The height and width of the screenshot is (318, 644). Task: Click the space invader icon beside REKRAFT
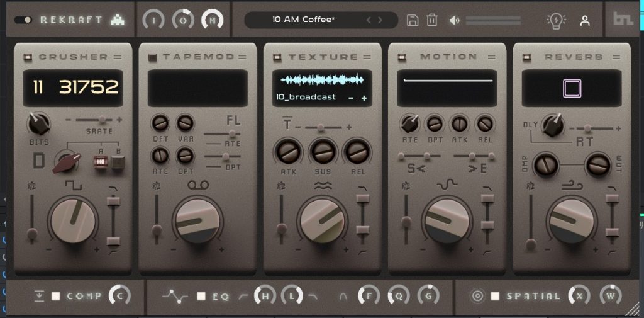pos(117,20)
